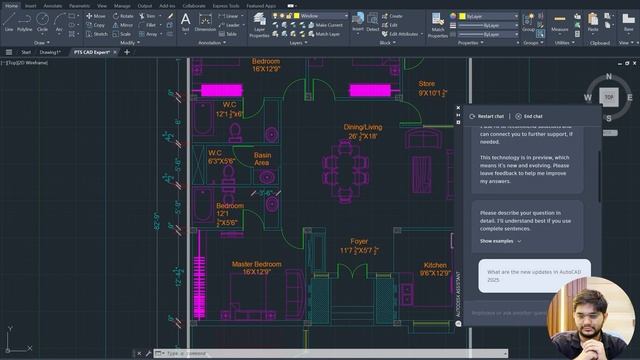Select the Polyline tool
Screen dimensions: 640x360
pyautogui.click(x=24, y=22)
